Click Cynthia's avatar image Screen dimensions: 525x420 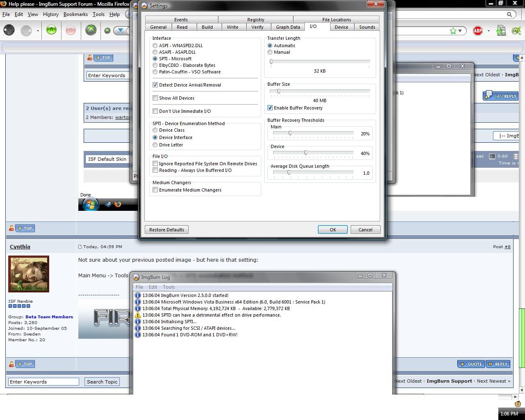pyautogui.click(x=29, y=274)
